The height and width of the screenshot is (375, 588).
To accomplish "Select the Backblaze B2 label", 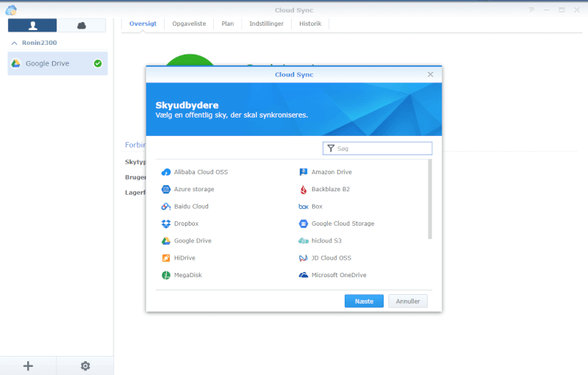I will pos(331,190).
